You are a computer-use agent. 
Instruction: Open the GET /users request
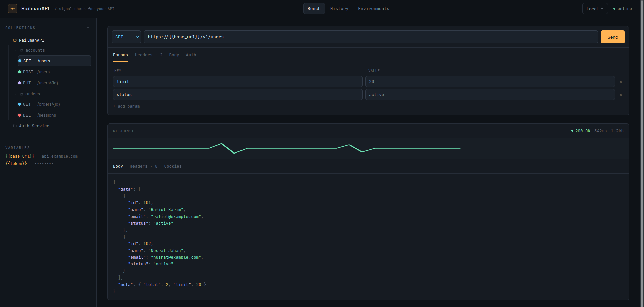54,61
